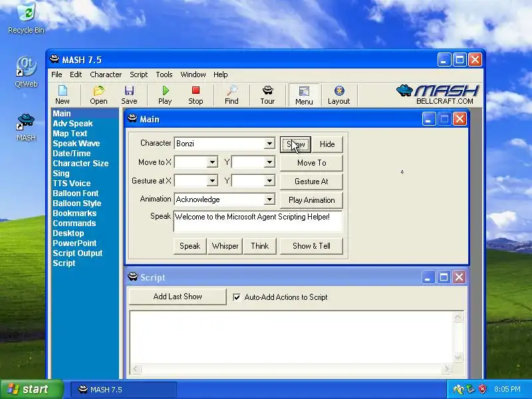Expand the Move to Y dropdown
532x399 pixels.
point(269,162)
